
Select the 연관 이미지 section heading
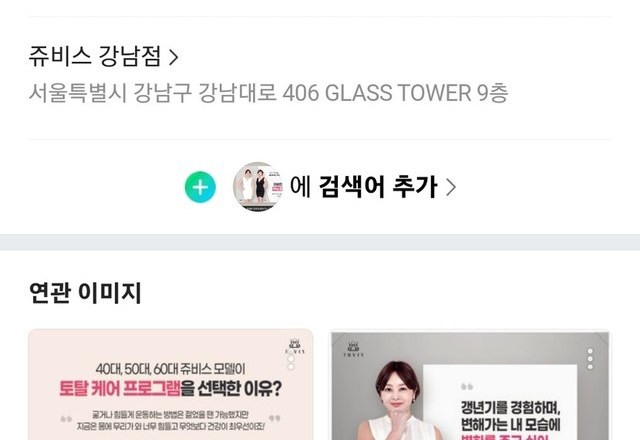85,292
